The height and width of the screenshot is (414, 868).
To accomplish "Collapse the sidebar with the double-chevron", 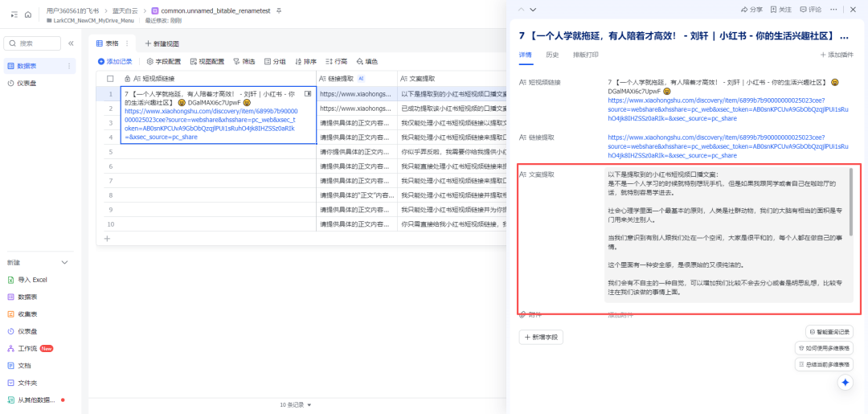I will pos(71,43).
